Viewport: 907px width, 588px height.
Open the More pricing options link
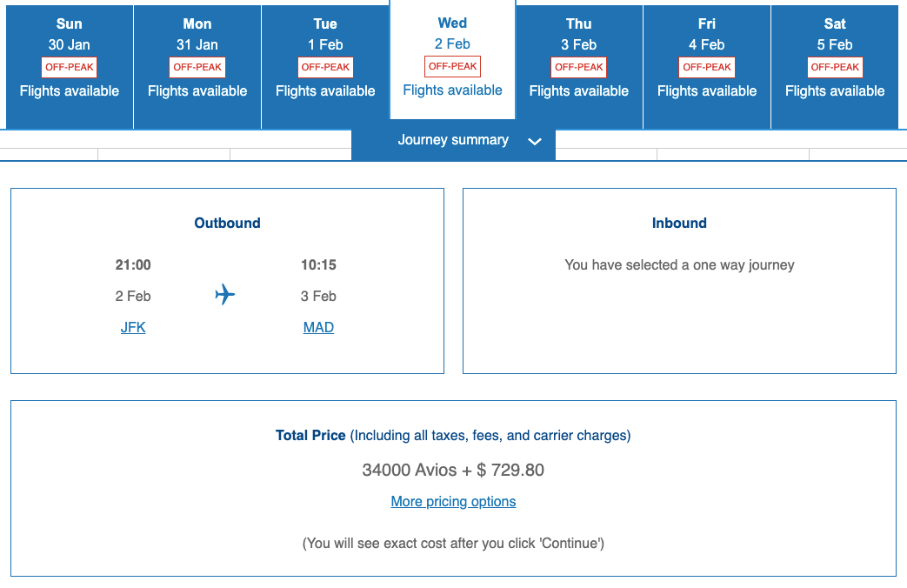coord(454,501)
